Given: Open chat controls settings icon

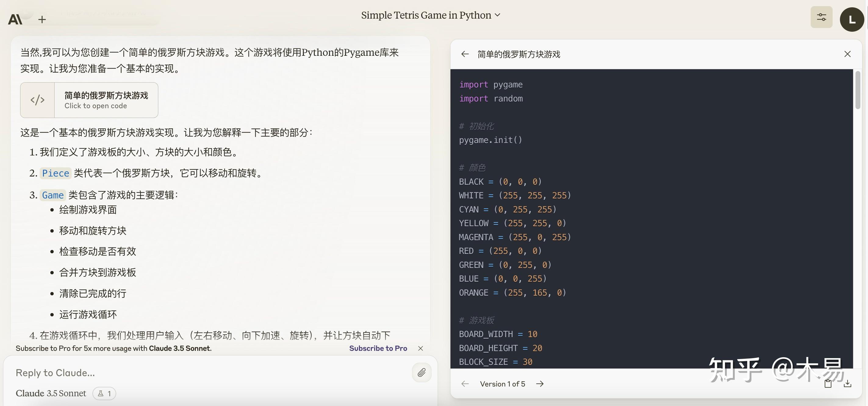Looking at the screenshot, I should pos(821,17).
